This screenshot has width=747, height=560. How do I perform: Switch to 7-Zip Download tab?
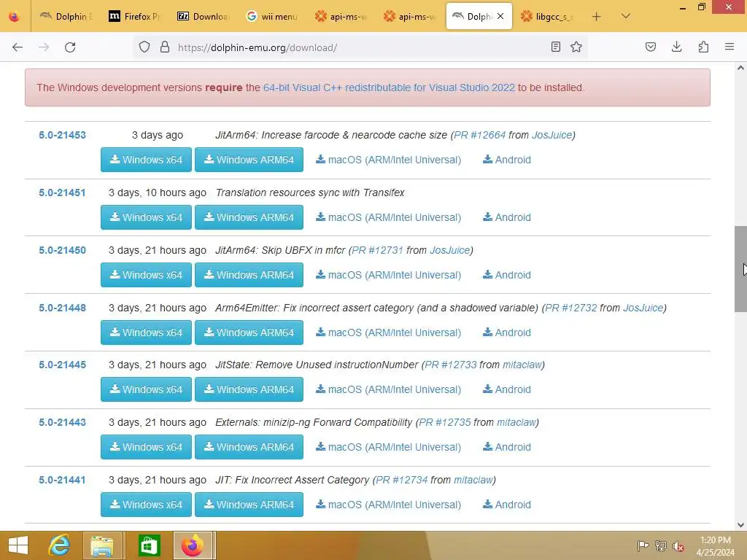(204, 17)
